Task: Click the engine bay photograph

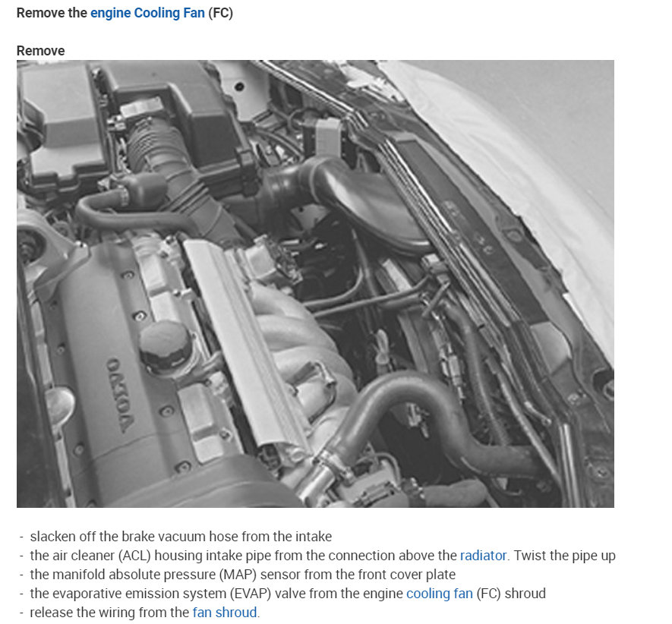Action: pos(315,284)
